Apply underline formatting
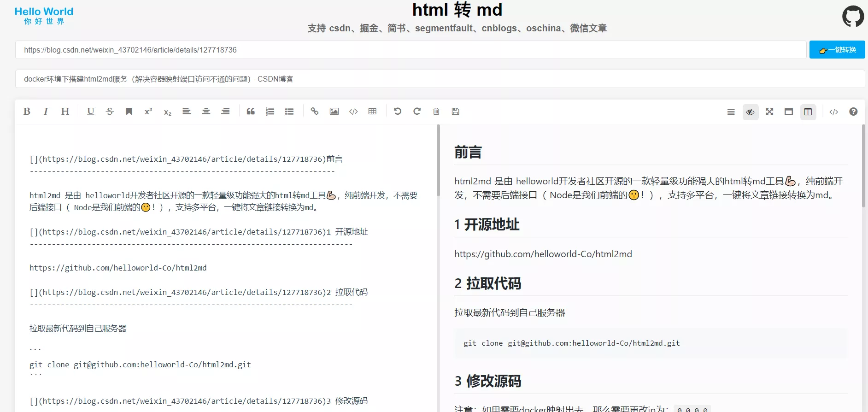Viewport: 868px width, 412px height. 90,112
